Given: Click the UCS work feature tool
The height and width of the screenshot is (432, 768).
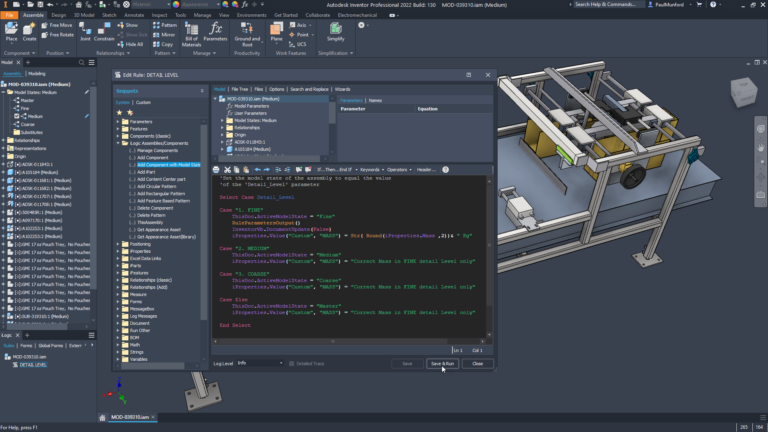Looking at the screenshot, I should [x=298, y=44].
